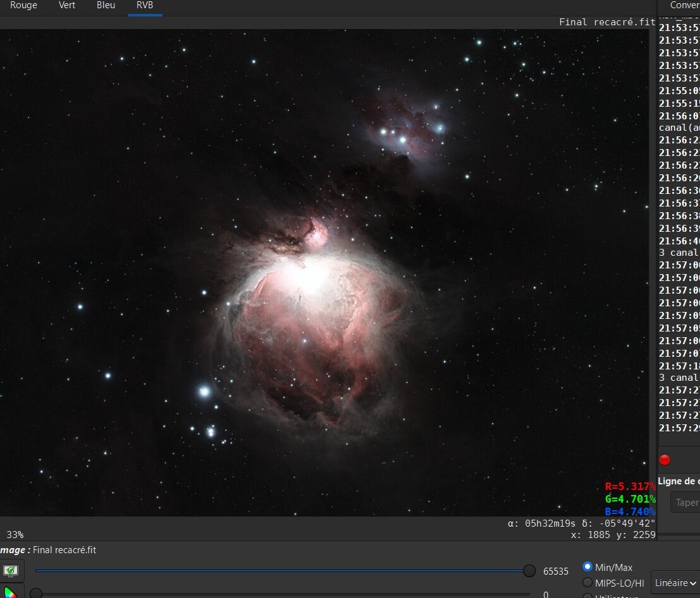The width and height of the screenshot is (700, 598).
Task: Click the high cut-off slider handle at 65535
Action: 529,570
